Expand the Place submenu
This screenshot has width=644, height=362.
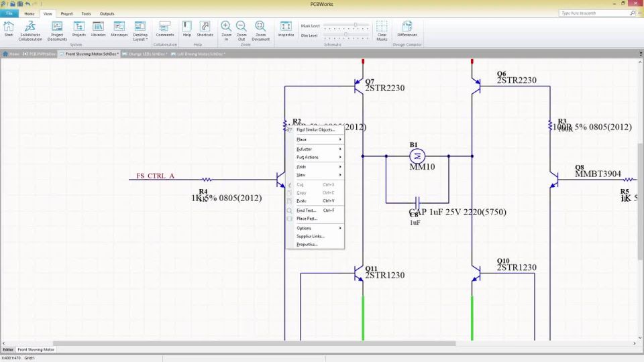(315, 139)
